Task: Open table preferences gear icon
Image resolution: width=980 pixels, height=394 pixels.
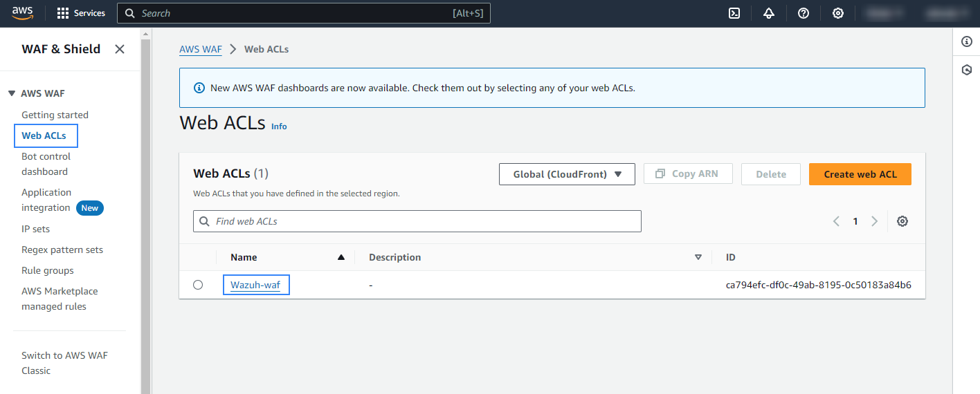Action: click(902, 221)
